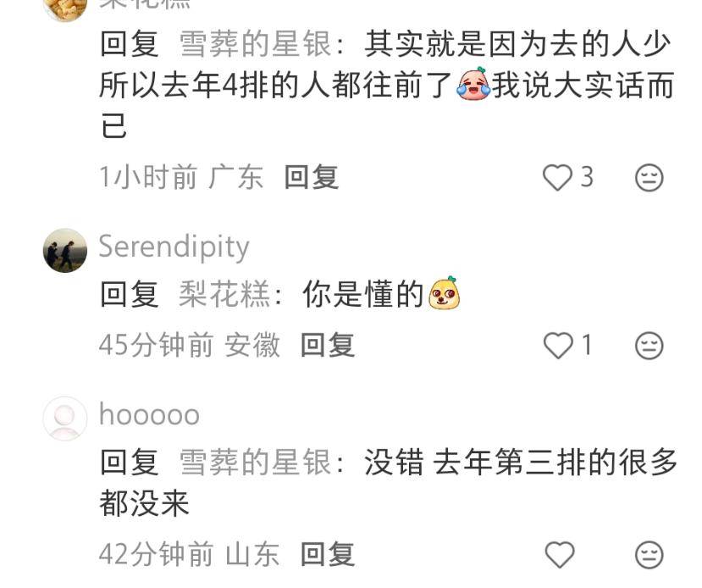This screenshot has height=588, width=702.
Task: Tap the crying emoji in the top comment
Action: point(473,84)
